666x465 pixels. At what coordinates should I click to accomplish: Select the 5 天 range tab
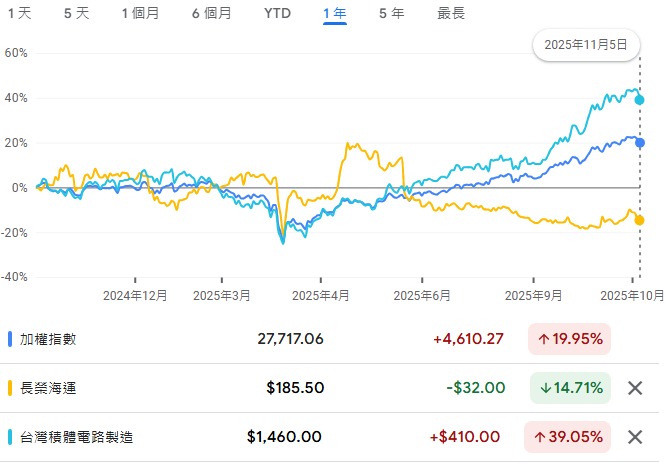[x=76, y=13]
